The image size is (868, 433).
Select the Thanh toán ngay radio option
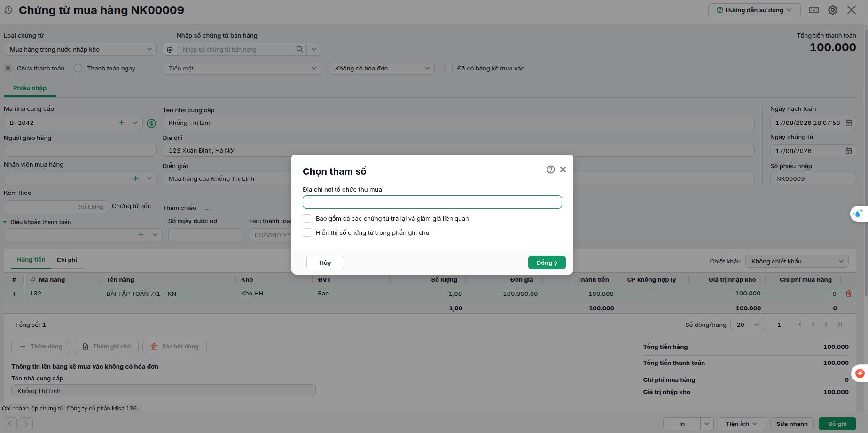[x=78, y=68]
